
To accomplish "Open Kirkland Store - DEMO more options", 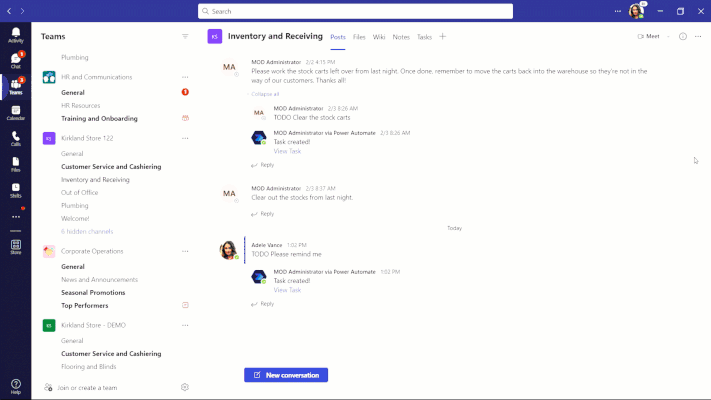I will 185,325.
